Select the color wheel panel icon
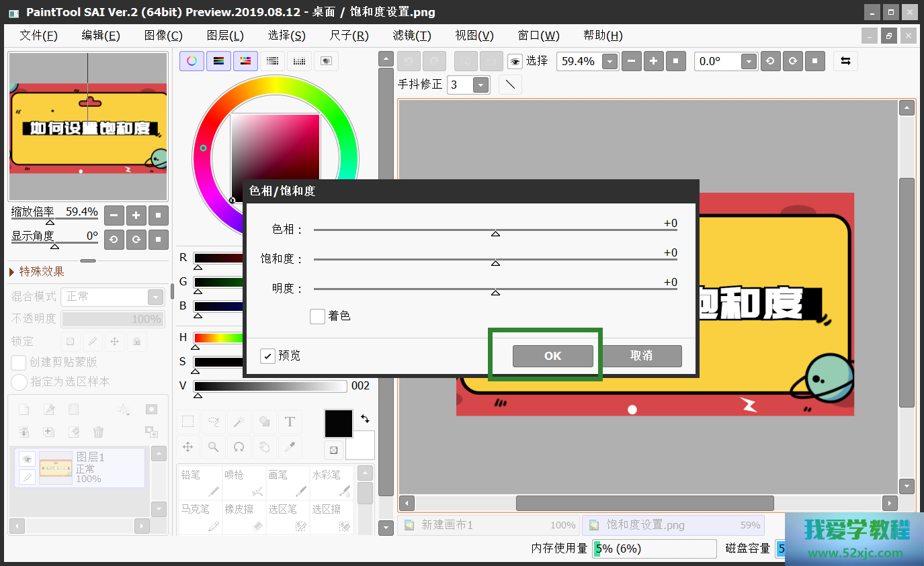Viewport: 924px width, 566px height. 192,61
